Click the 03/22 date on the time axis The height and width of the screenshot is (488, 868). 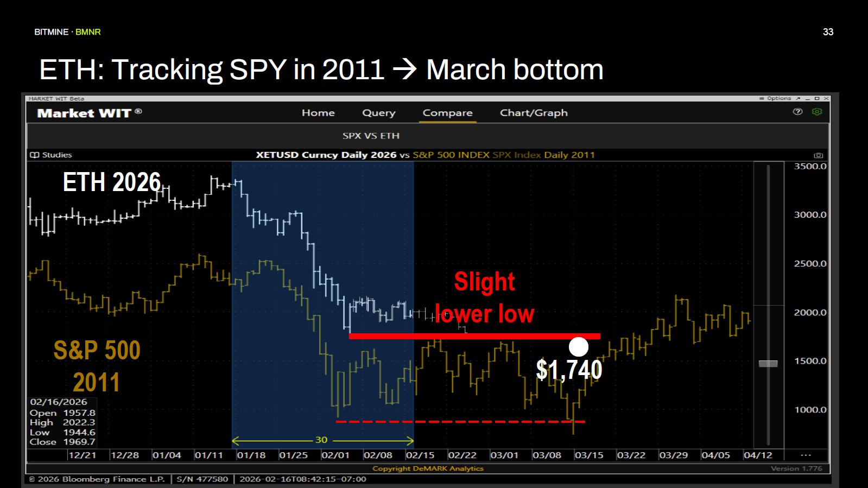coord(631,455)
